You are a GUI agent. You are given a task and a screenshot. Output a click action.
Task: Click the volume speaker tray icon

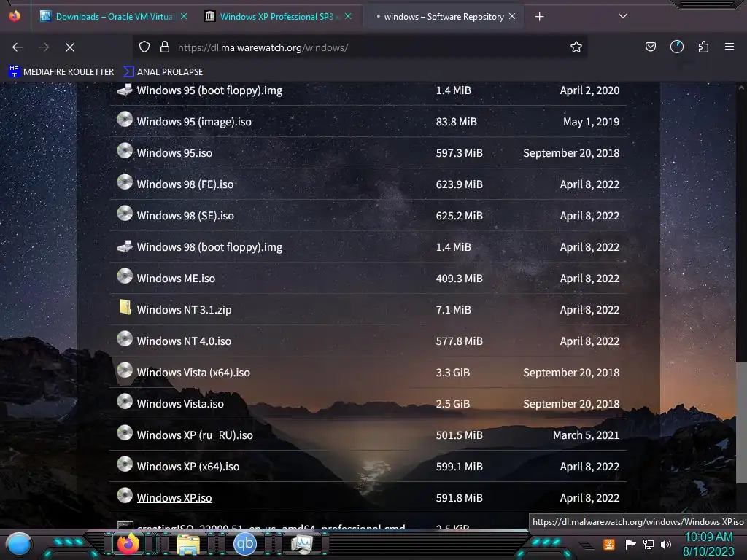point(666,544)
